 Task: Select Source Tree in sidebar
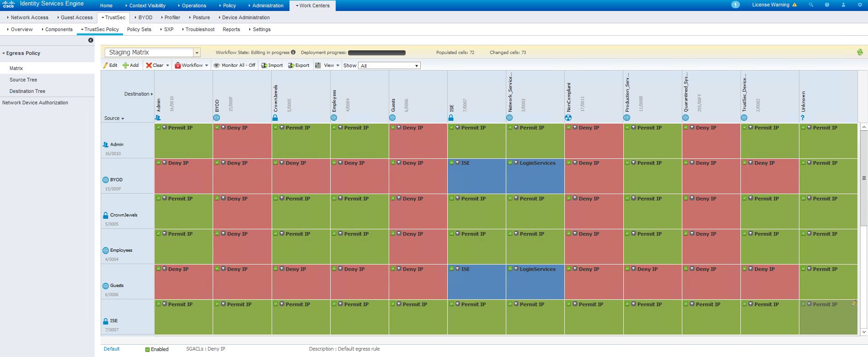pyautogui.click(x=23, y=80)
